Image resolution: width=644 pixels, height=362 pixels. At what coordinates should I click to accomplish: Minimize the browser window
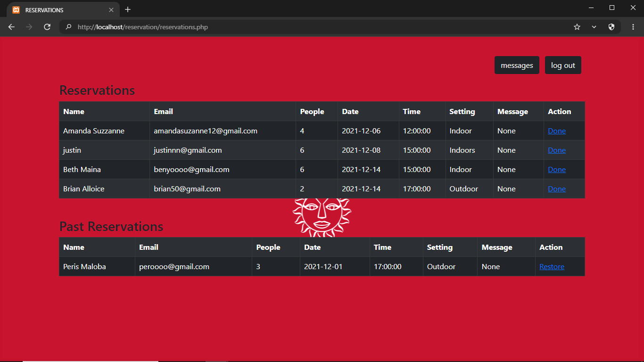point(591,8)
